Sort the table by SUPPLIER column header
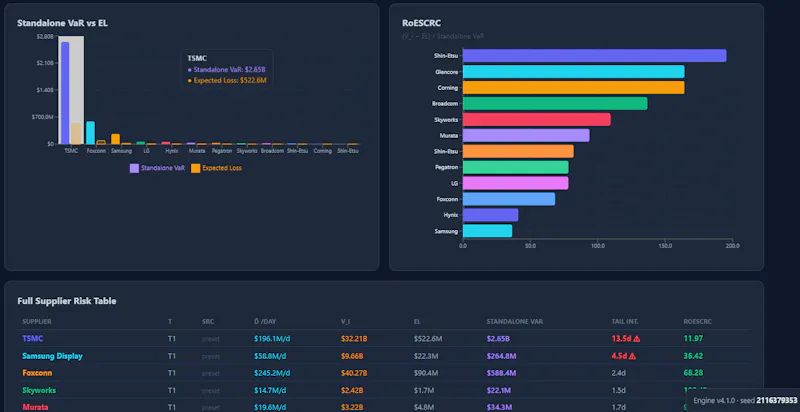Viewport: 800px width, 412px height. [x=37, y=322]
